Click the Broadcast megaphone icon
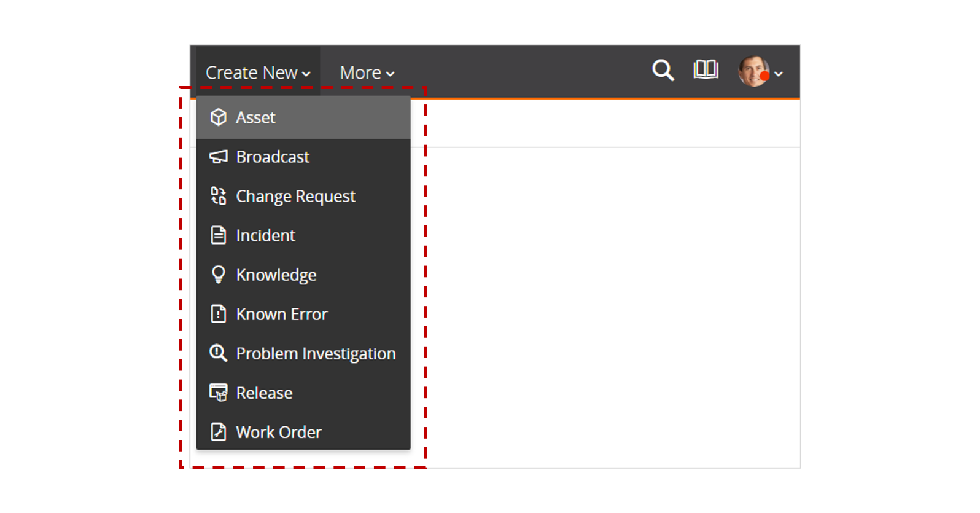The height and width of the screenshot is (513, 980). pyautogui.click(x=218, y=157)
